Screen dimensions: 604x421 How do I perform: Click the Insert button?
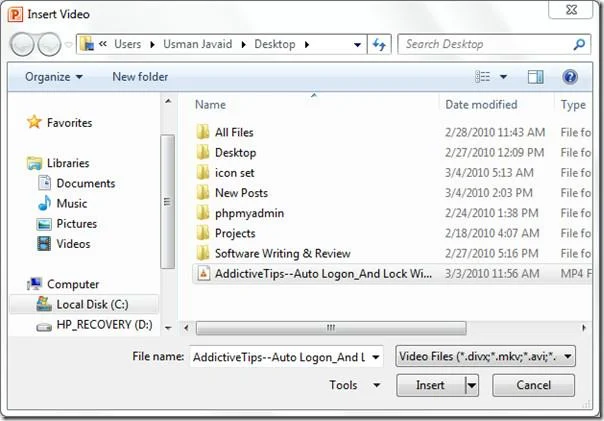pyautogui.click(x=430, y=385)
